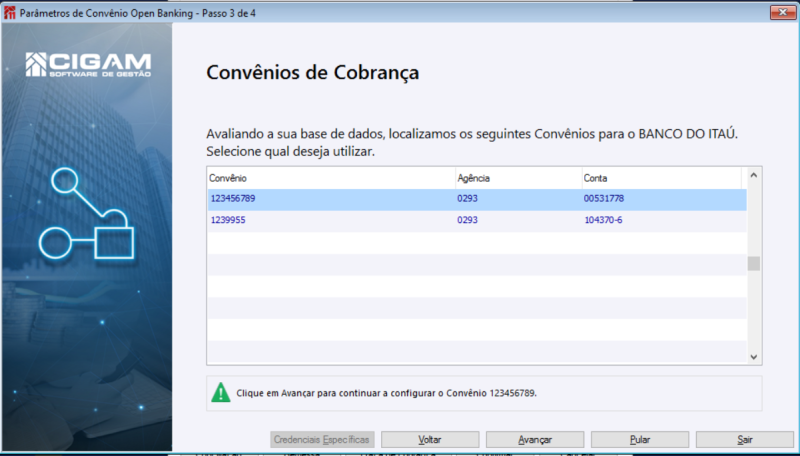Exit the wizard with Sair
Screen dimensions: 800x456
[744, 440]
